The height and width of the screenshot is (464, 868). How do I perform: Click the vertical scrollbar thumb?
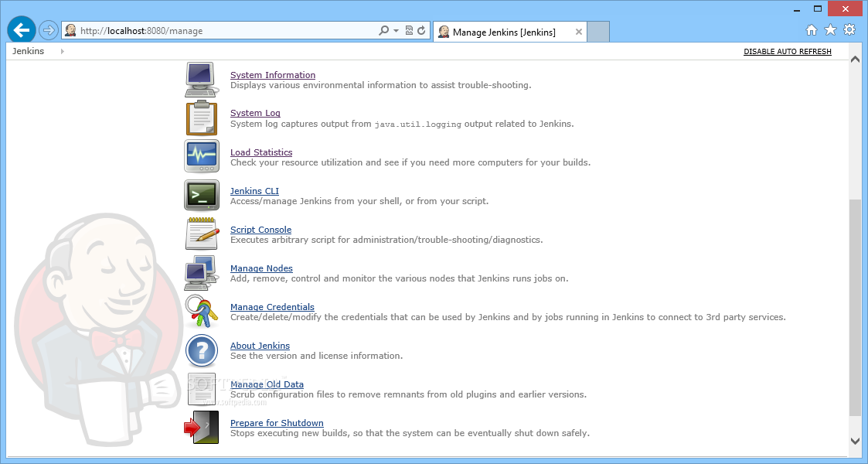click(856, 307)
